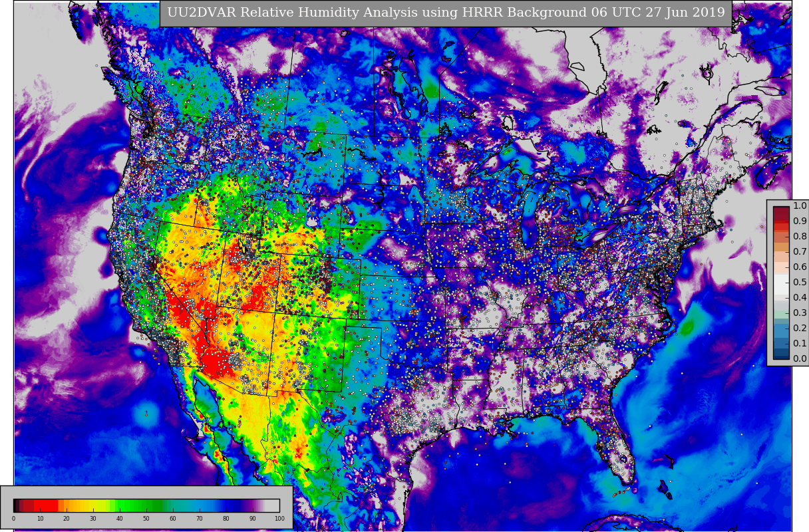
Task: Select the "0.4" right scale label
Action: coord(800,298)
